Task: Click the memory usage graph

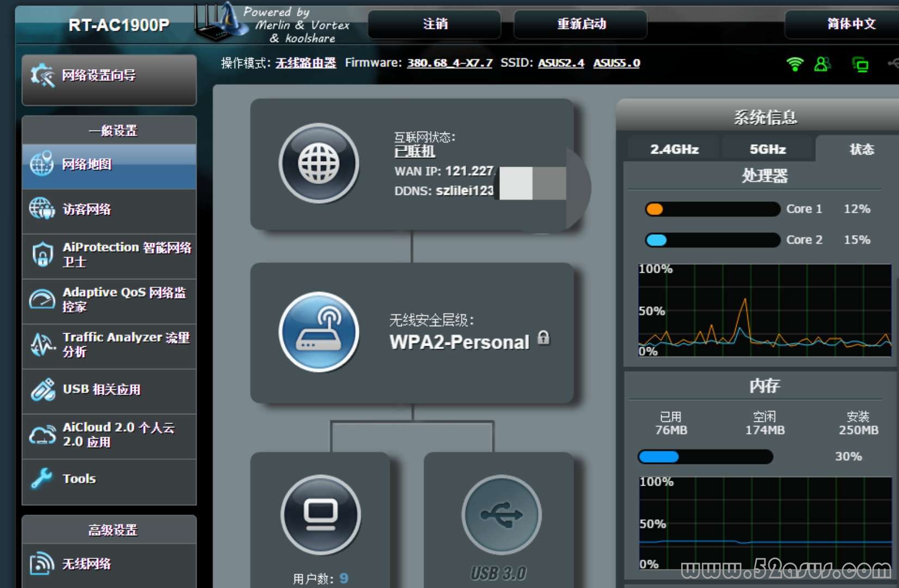Action: pyautogui.click(x=765, y=523)
